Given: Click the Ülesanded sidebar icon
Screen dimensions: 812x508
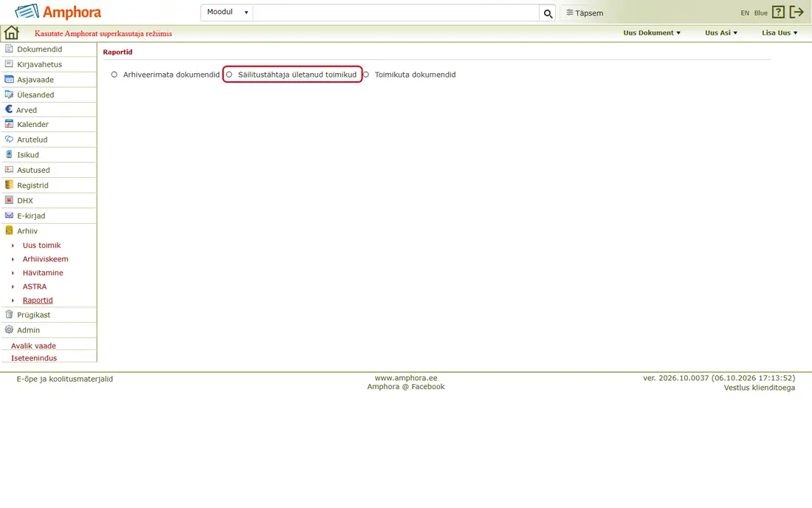Looking at the screenshot, I should pyautogui.click(x=9, y=95).
